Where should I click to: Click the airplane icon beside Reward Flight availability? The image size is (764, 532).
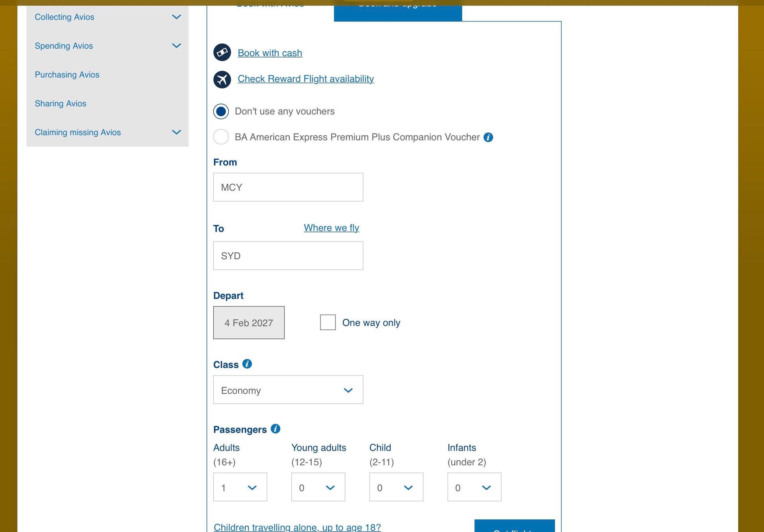(222, 80)
